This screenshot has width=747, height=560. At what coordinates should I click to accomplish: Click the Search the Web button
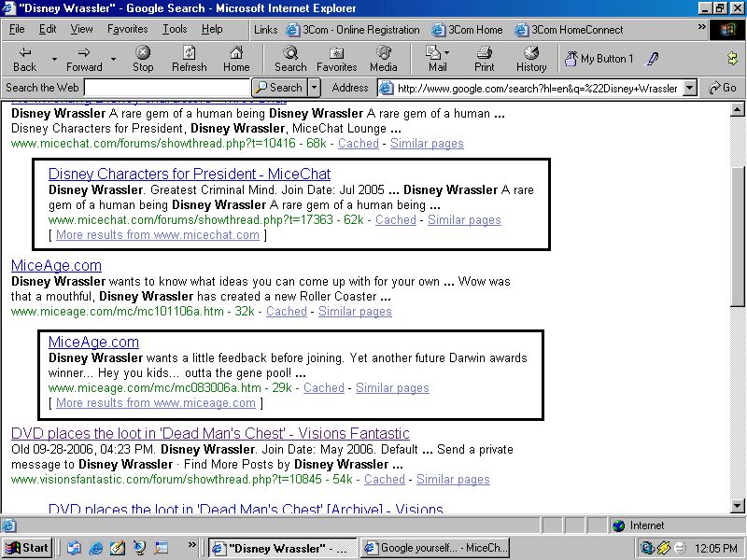click(x=279, y=88)
